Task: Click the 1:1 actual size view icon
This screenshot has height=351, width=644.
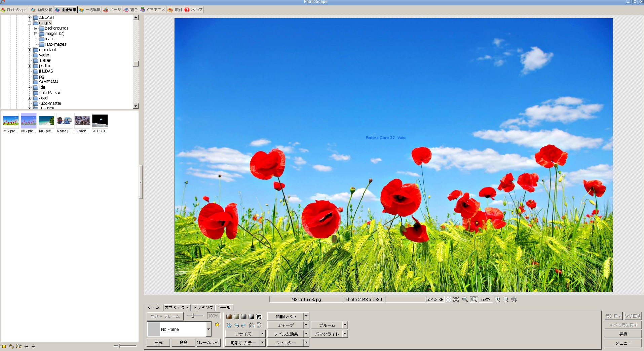Action: point(465,299)
